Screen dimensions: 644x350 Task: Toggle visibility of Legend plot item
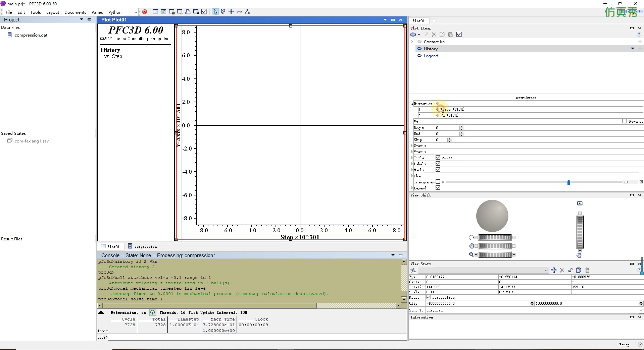419,56
